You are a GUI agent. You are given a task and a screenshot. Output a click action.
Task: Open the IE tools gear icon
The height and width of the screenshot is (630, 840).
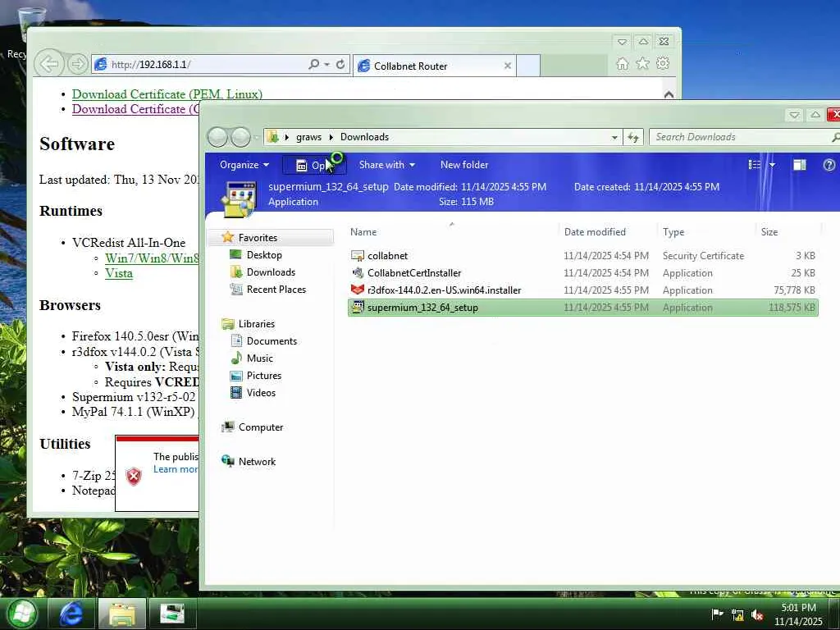[x=663, y=63]
